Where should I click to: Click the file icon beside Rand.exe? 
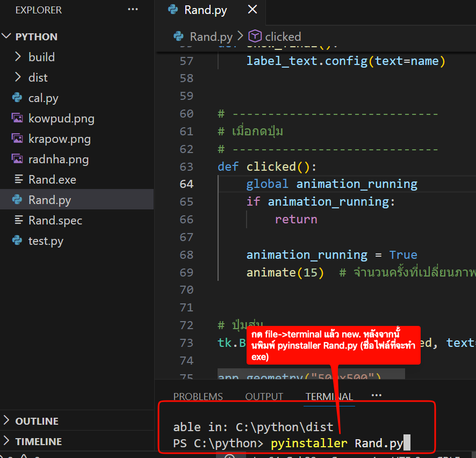pos(18,180)
